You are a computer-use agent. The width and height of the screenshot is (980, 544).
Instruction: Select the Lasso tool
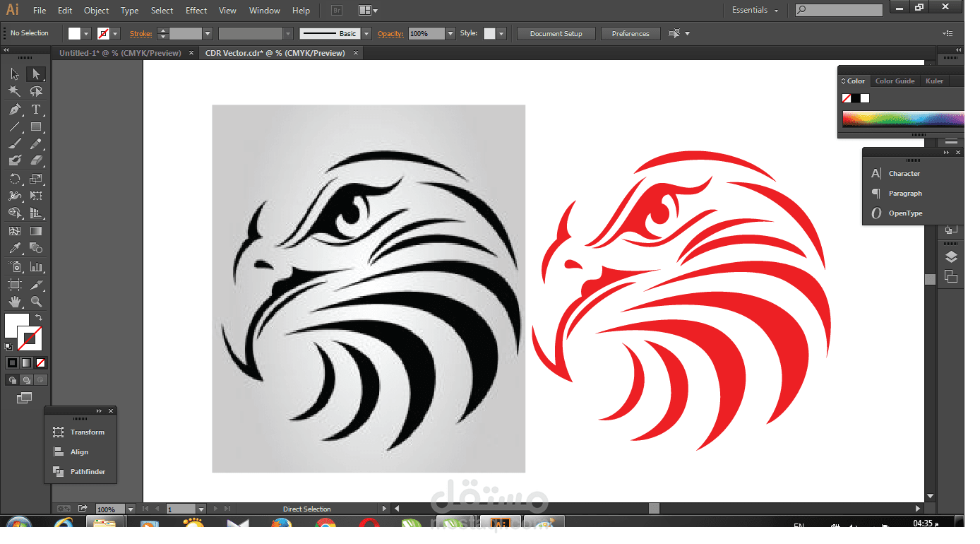click(36, 92)
